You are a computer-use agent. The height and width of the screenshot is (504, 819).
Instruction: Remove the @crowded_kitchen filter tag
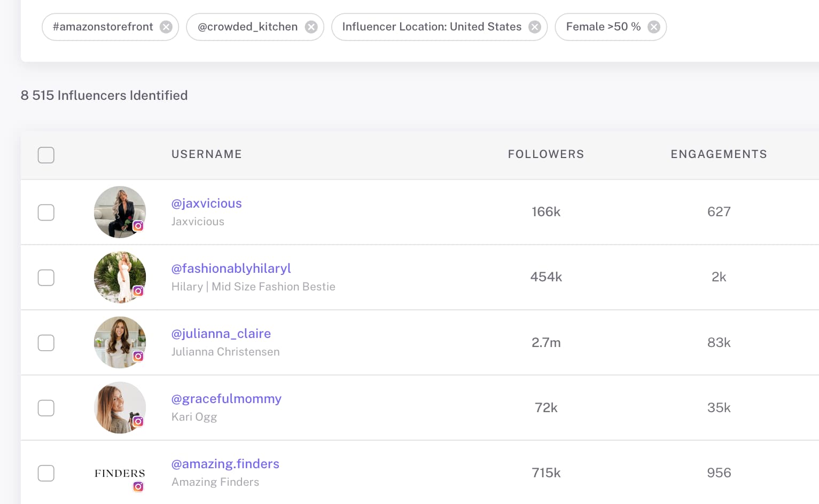pos(311,27)
